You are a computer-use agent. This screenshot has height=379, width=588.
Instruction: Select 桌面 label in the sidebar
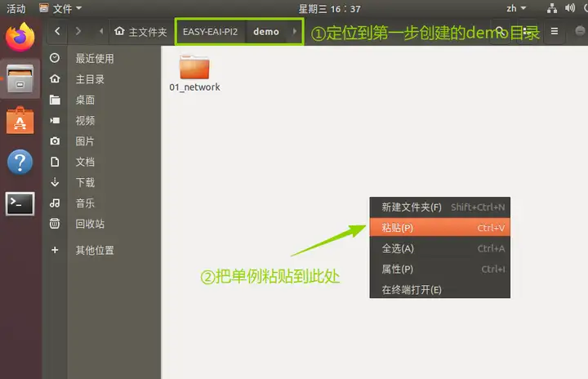85,100
